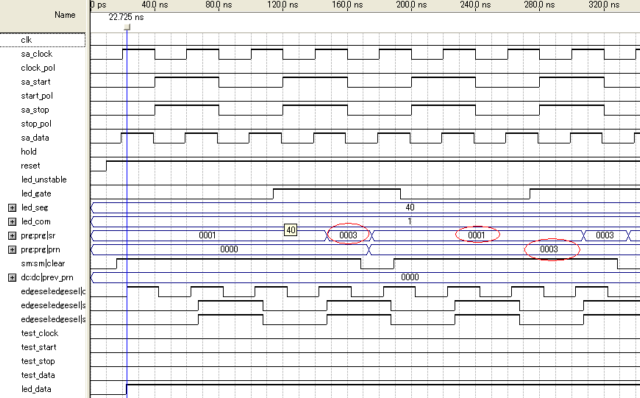
Task: Click the time cursor handle at 22.725 ns
Action: click(127, 27)
